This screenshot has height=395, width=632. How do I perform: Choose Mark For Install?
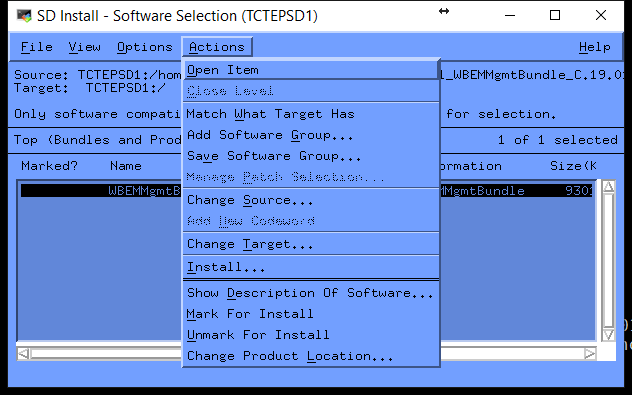310,314
